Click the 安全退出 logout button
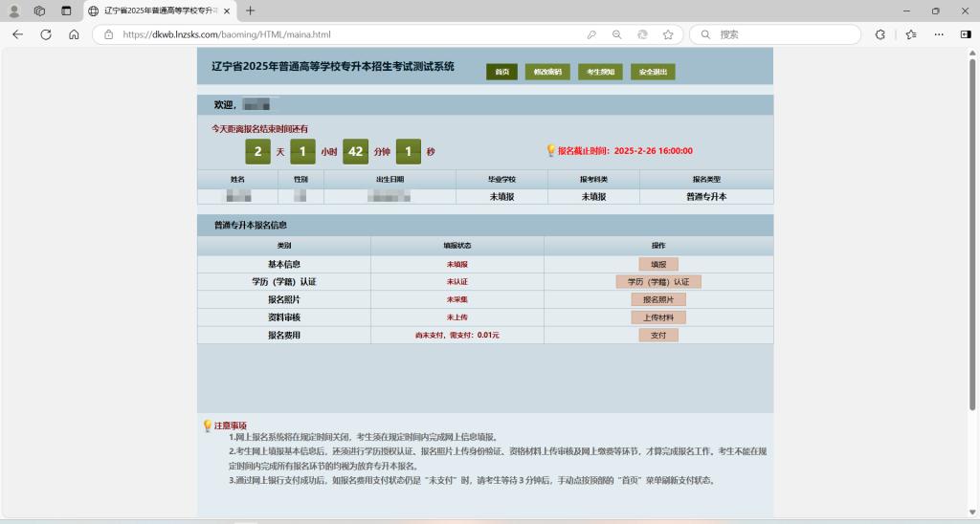Viewport: 980px width, 524px height. (x=653, y=72)
